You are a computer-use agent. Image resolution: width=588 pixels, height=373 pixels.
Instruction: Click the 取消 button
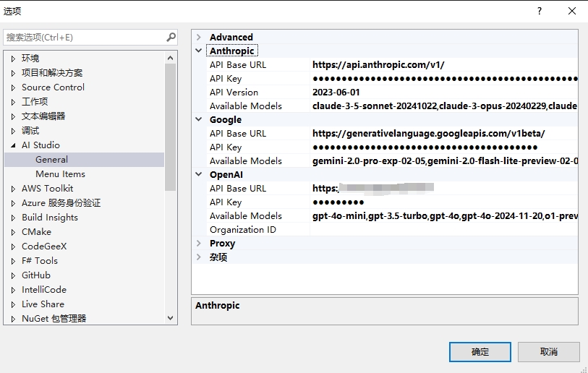tap(548, 352)
